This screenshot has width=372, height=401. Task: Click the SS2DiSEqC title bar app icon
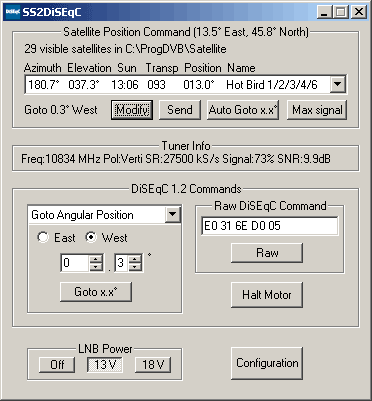[13, 12]
